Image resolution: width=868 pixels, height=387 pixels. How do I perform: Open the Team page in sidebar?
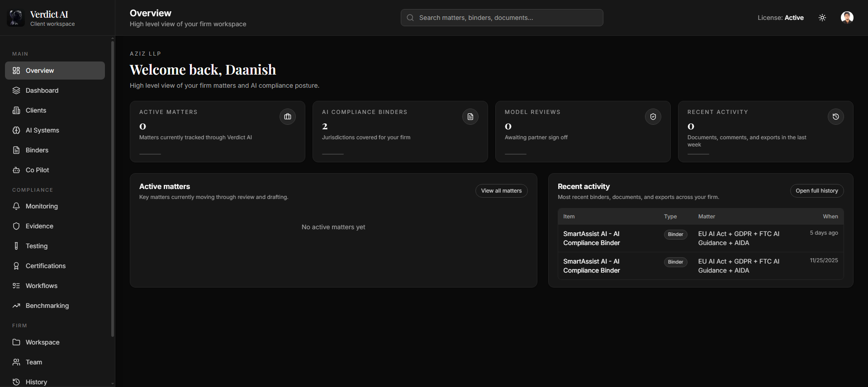(34, 362)
